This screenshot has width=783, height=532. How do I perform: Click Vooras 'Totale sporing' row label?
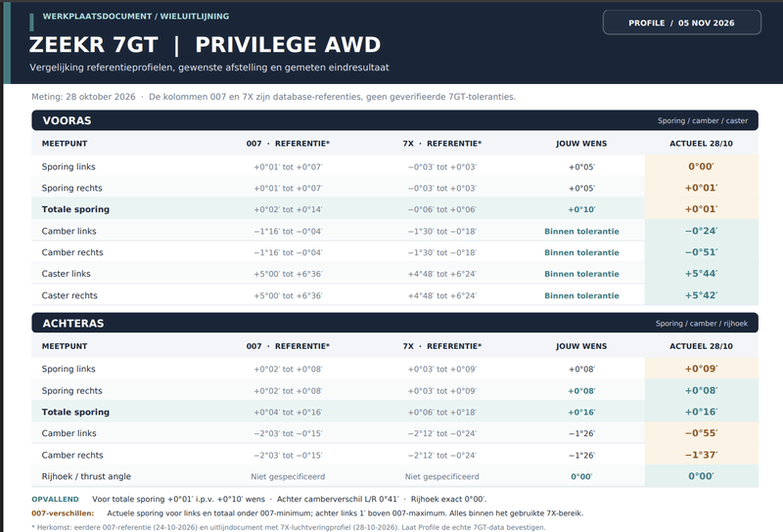click(x=75, y=209)
